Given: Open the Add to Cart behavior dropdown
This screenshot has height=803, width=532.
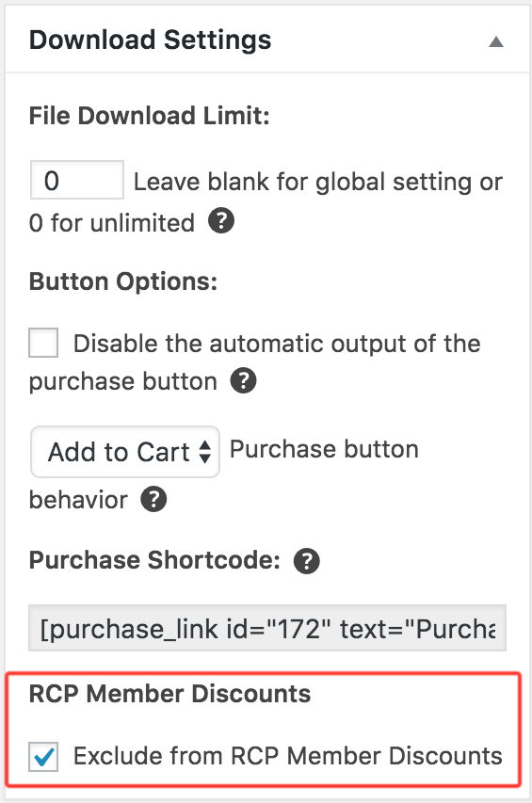Looking at the screenshot, I should pyautogui.click(x=125, y=452).
